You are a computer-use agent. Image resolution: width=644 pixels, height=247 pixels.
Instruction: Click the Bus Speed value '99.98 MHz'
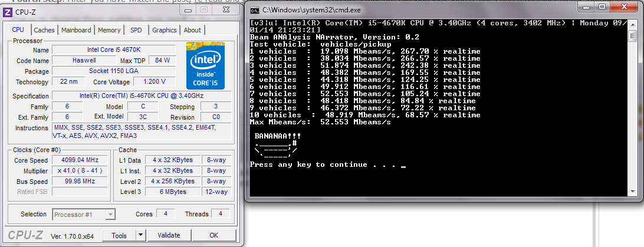(x=80, y=182)
